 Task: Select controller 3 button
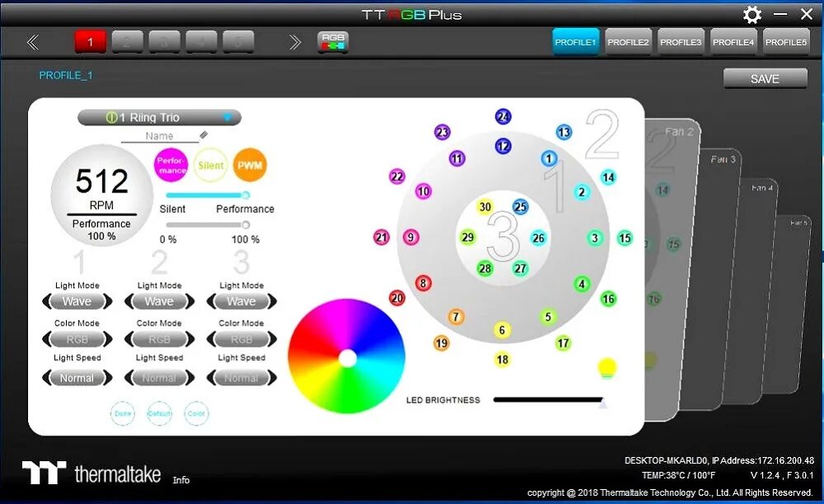coord(164,41)
